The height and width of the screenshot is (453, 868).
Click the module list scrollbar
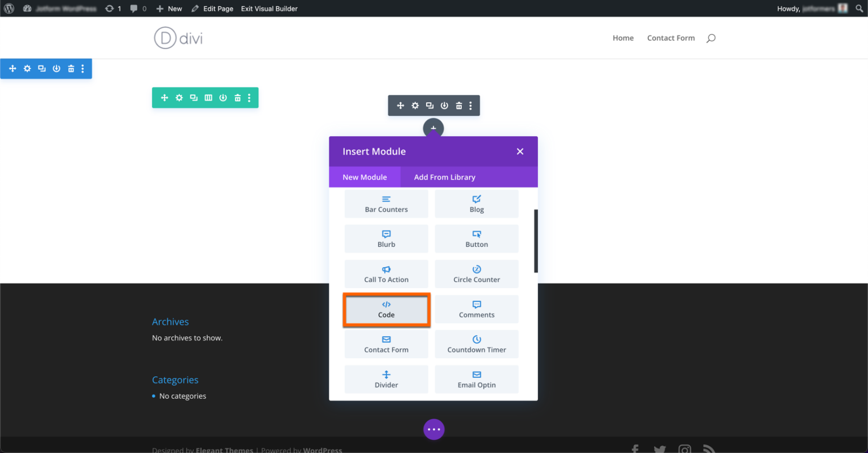coord(535,240)
